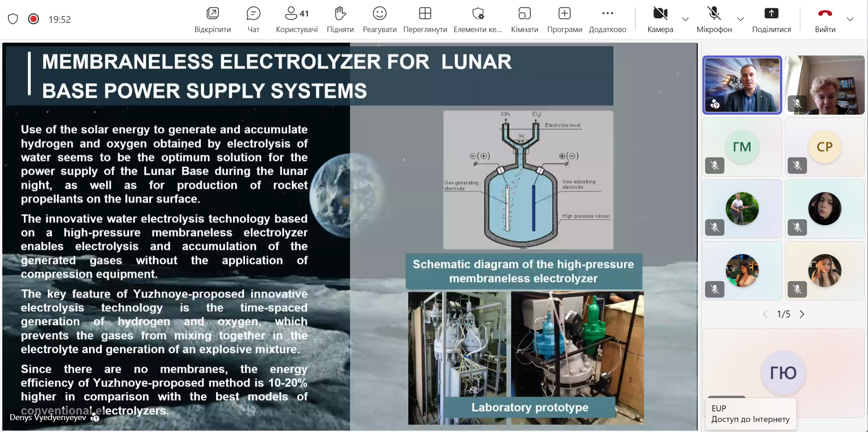Open Програми apps panel
Image resolution: width=868 pixels, height=432 pixels.
tap(564, 19)
